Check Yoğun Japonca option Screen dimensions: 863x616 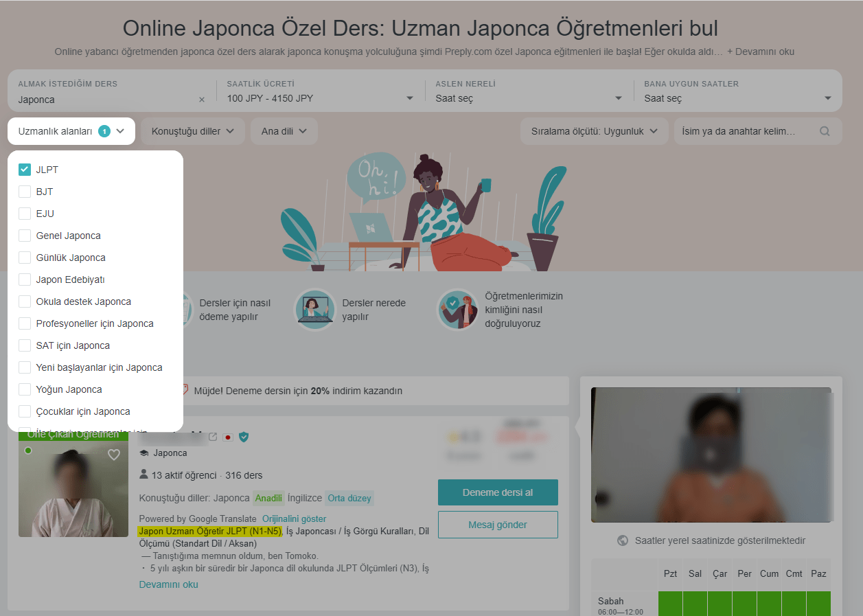tap(25, 389)
